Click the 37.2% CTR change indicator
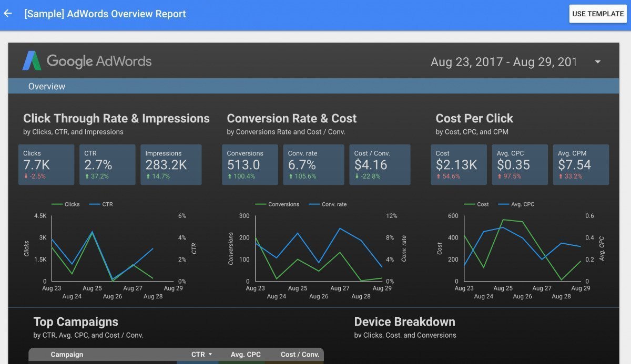The height and width of the screenshot is (364, 631). [97, 176]
